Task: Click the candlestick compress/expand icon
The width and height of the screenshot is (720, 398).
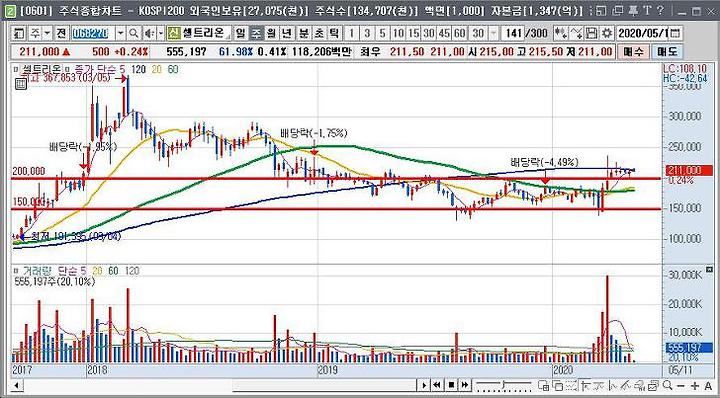Action: pyautogui.click(x=561, y=33)
